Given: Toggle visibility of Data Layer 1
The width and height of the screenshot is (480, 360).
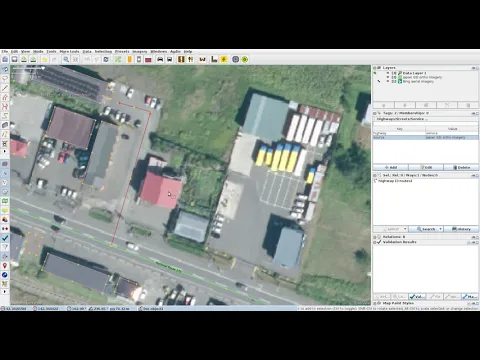Looking at the screenshot, I should 388,73.
